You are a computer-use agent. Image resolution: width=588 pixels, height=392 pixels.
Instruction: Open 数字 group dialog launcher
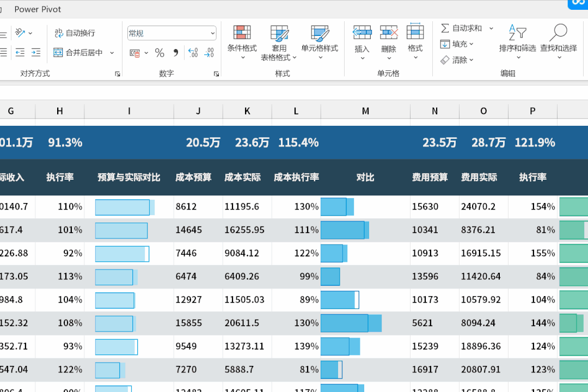pos(216,74)
